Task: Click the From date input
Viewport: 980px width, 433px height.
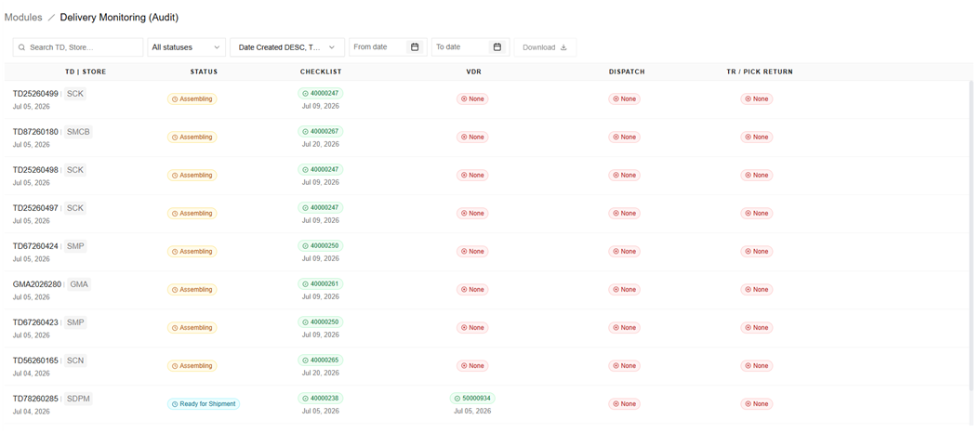Action: 388,47
